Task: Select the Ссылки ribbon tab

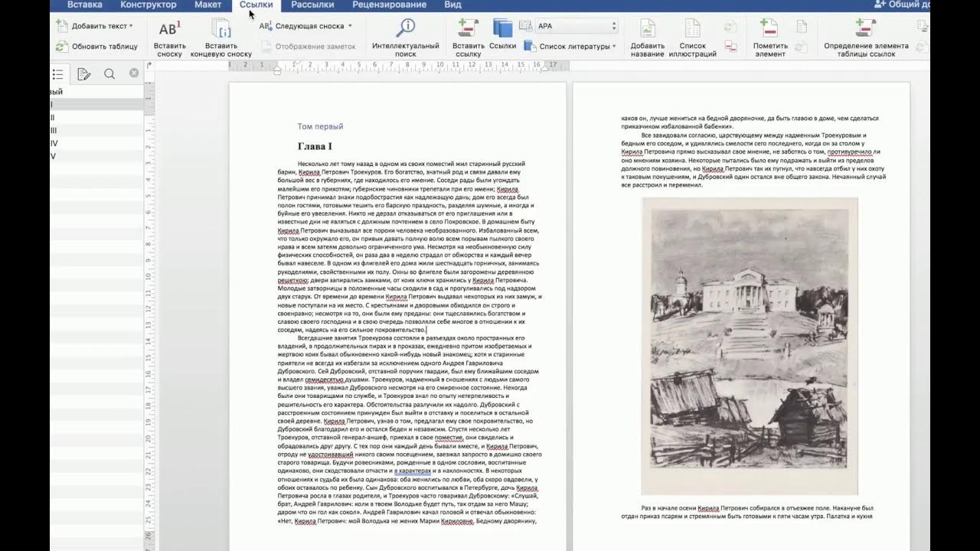Action: tap(256, 5)
